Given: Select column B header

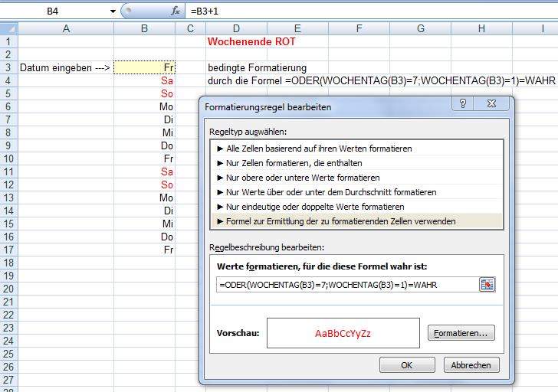Looking at the screenshot, I should (143, 28).
